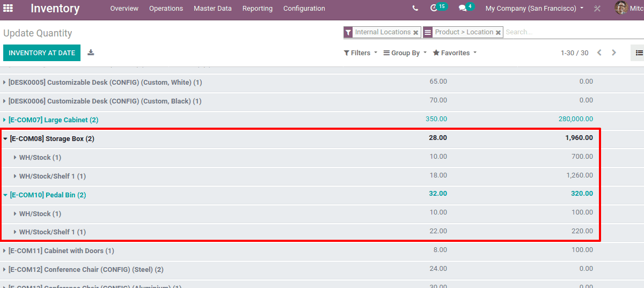Click the debug tools wrench icon
Viewport: 644px width, 288px height.
pyautogui.click(x=597, y=9)
